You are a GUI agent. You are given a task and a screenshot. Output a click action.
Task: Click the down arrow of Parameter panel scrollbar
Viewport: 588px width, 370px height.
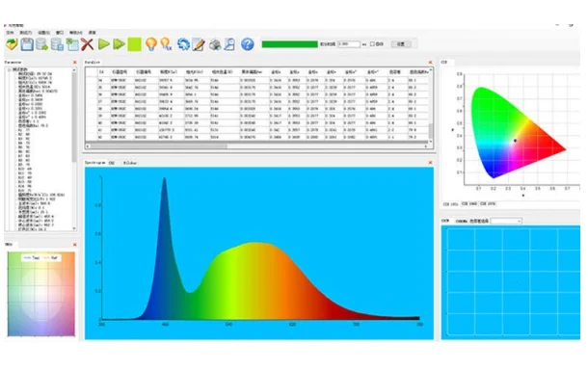pos(74,228)
